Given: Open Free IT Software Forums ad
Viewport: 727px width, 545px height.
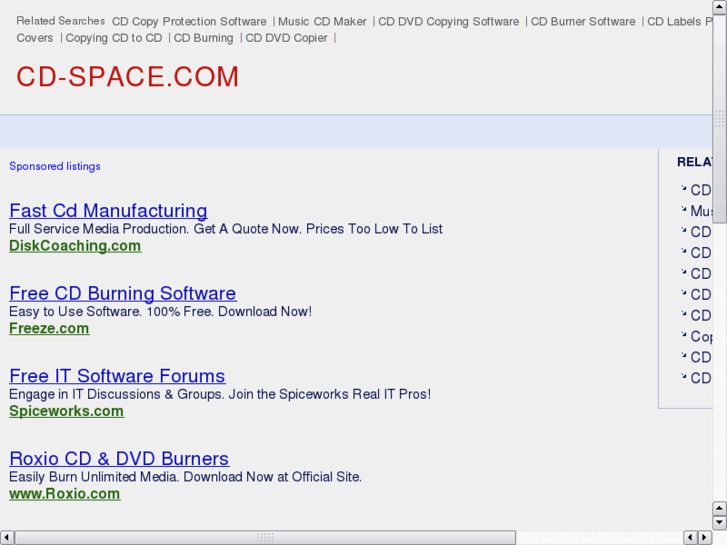Looking at the screenshot, I should pos(117,376).
